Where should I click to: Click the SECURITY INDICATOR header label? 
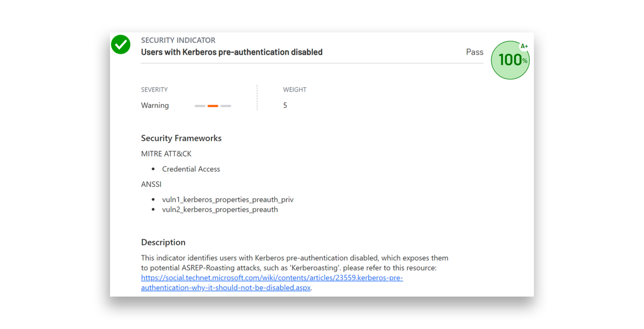pos(178,40)
